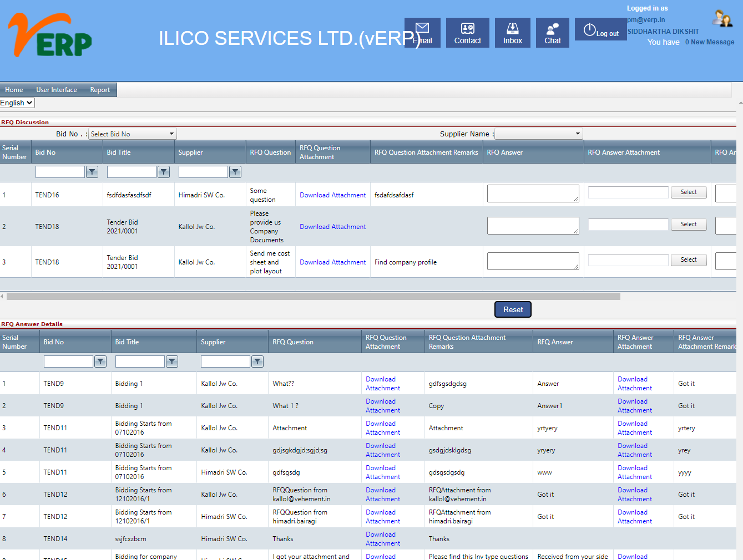Click Bid Title filter icon in RFQ Discussion
The height and width of the screenshot is (560, 743).
coord(164,172)
